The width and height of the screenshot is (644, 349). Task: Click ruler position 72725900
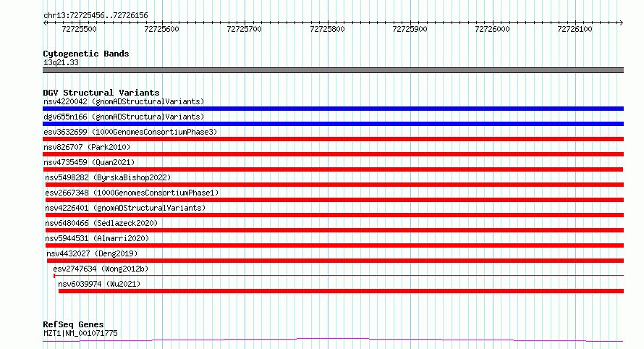[410, 29]
